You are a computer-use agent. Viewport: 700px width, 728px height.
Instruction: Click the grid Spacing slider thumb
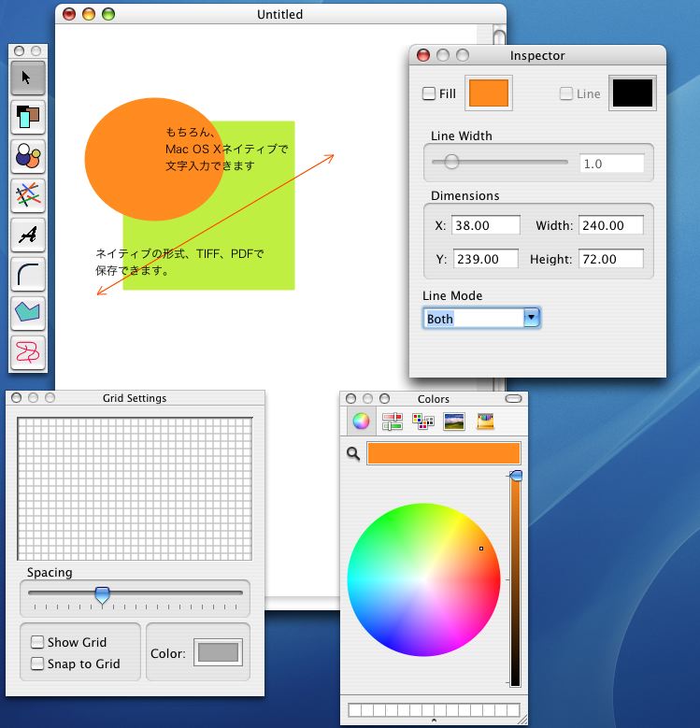click(102, 594)
